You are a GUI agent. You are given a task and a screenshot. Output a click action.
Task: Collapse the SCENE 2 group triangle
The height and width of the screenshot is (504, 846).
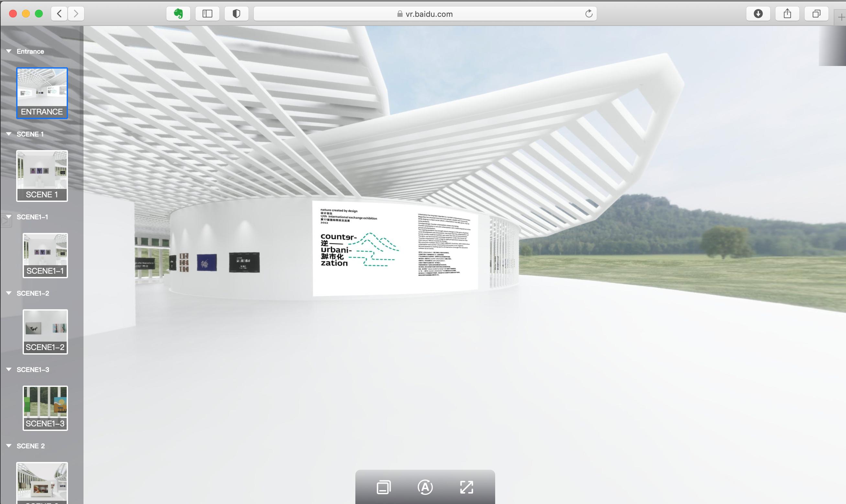point(9,445)
